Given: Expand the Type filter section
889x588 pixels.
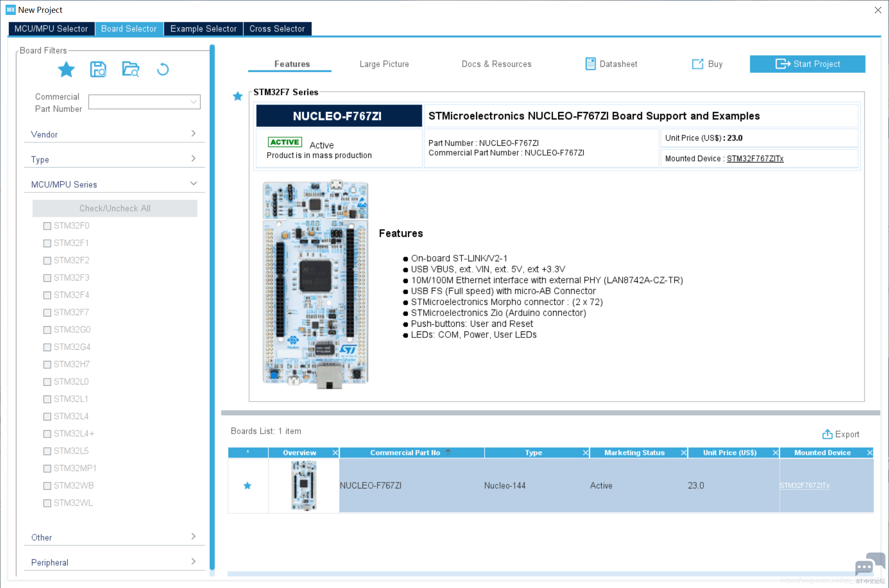Looking at the screenshot, I should pos(114,159).
